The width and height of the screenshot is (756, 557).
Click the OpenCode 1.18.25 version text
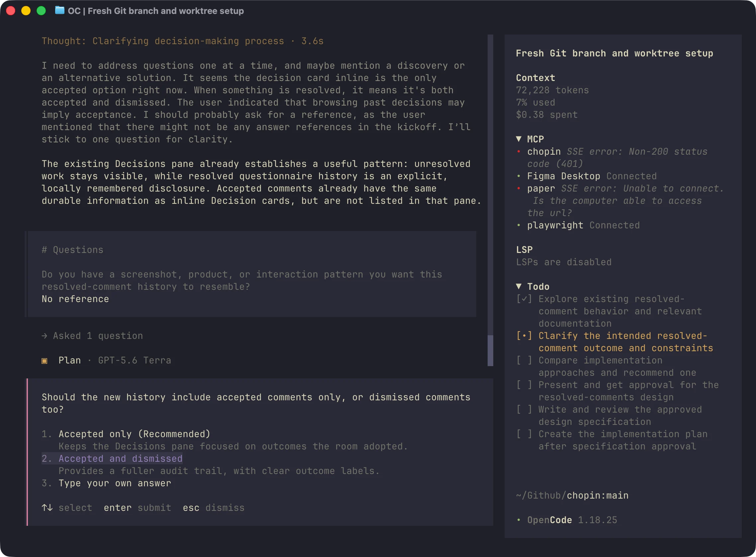[572, 520]
